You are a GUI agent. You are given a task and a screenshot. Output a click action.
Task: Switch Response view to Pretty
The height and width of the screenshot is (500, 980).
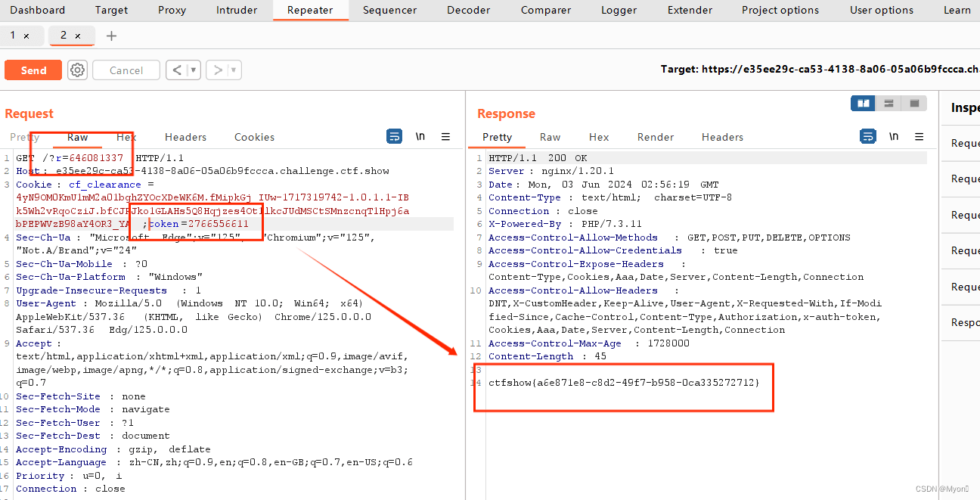point(497,137)
